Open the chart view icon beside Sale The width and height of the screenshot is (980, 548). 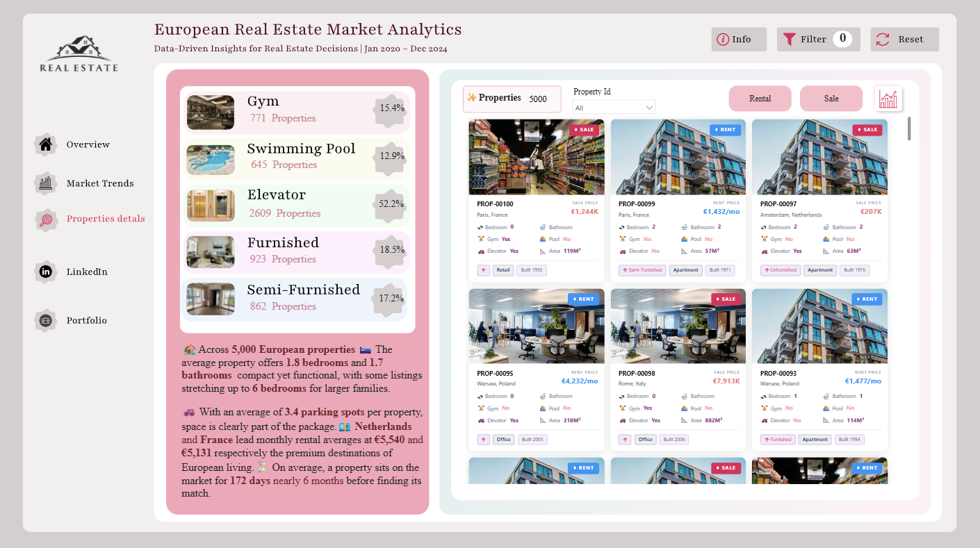tap(888, 99)
